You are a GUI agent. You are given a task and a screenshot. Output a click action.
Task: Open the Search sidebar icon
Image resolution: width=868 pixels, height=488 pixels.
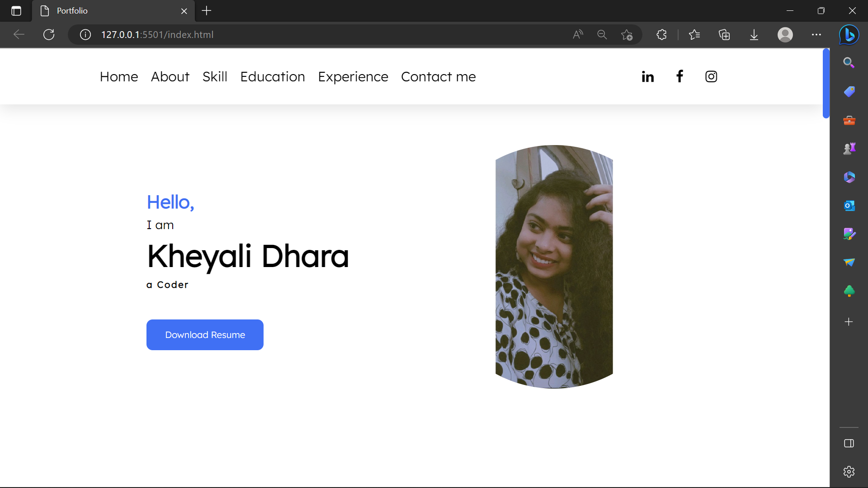click(x=849, y=63)
